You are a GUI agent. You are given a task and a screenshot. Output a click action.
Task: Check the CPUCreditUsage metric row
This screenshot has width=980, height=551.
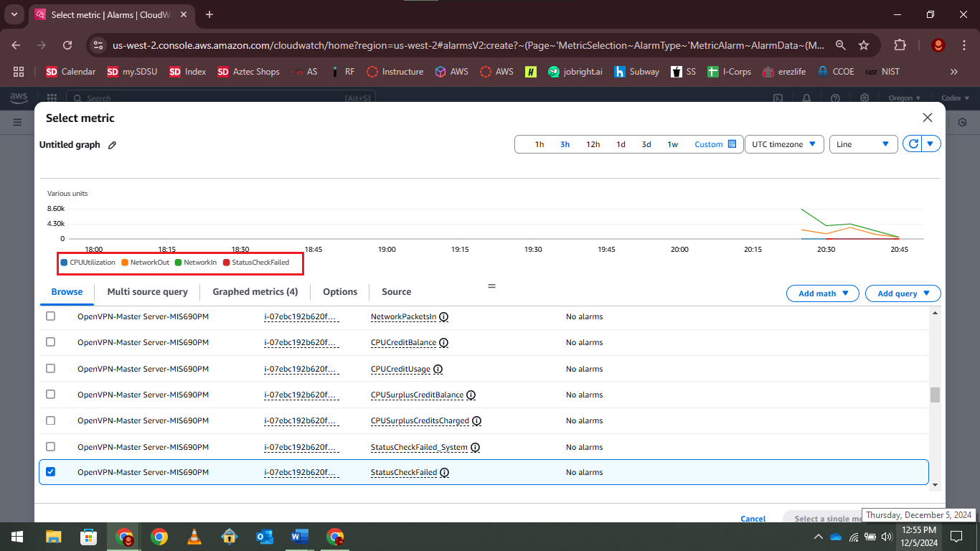click(50, 368)
